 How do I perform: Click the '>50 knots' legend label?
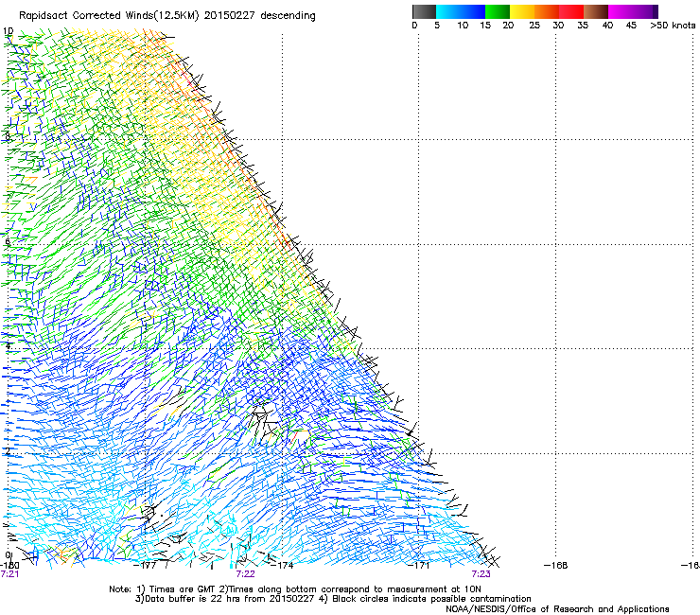673,26
